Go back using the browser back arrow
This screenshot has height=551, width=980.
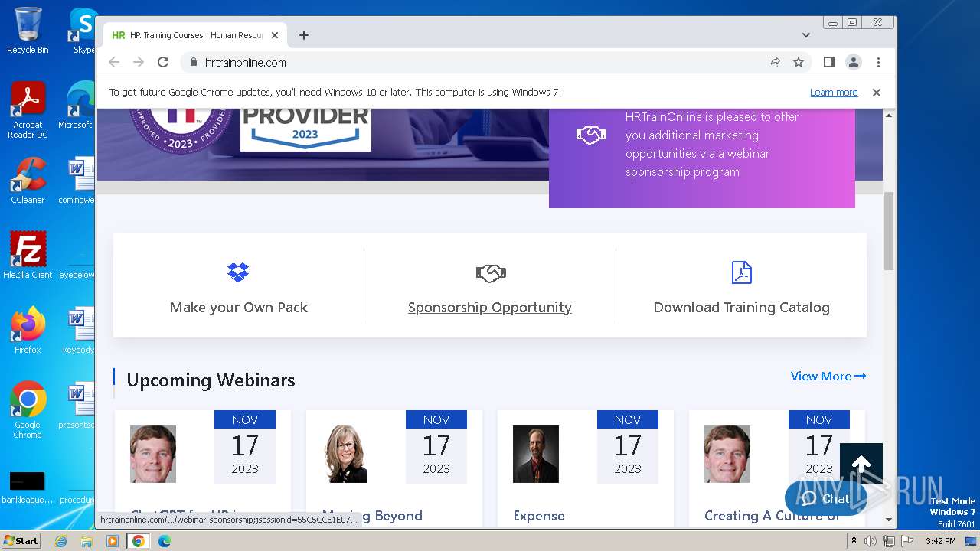click(x=114, y=62)
